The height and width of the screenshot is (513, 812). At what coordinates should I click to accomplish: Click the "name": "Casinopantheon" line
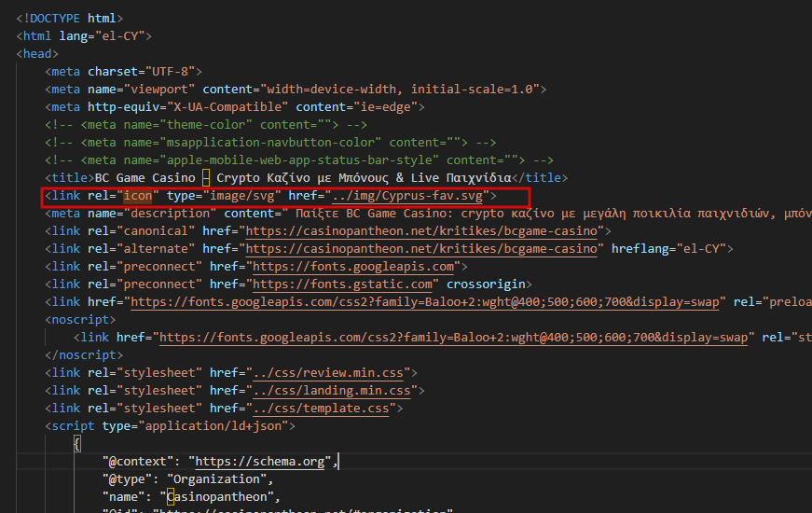click(191, 497)
